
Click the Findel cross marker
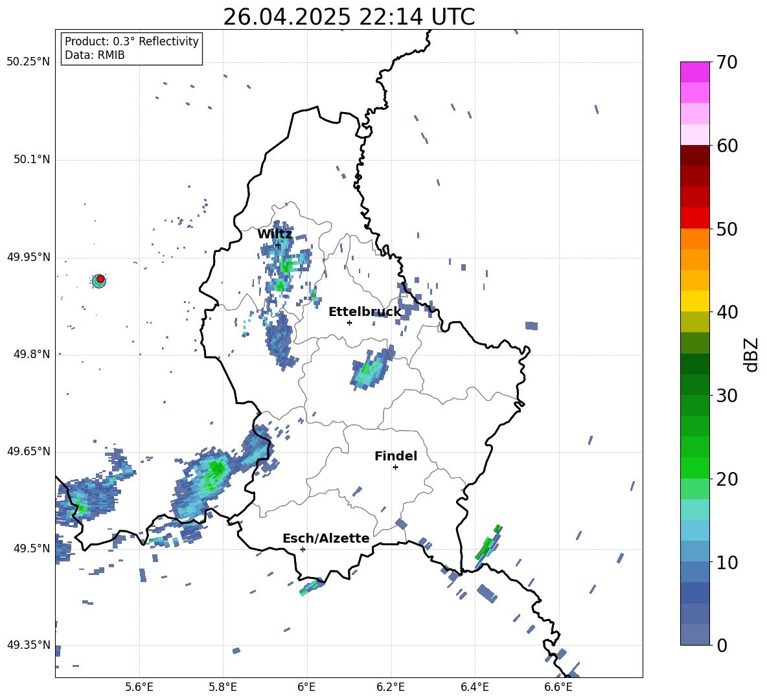tap(395, 468)
